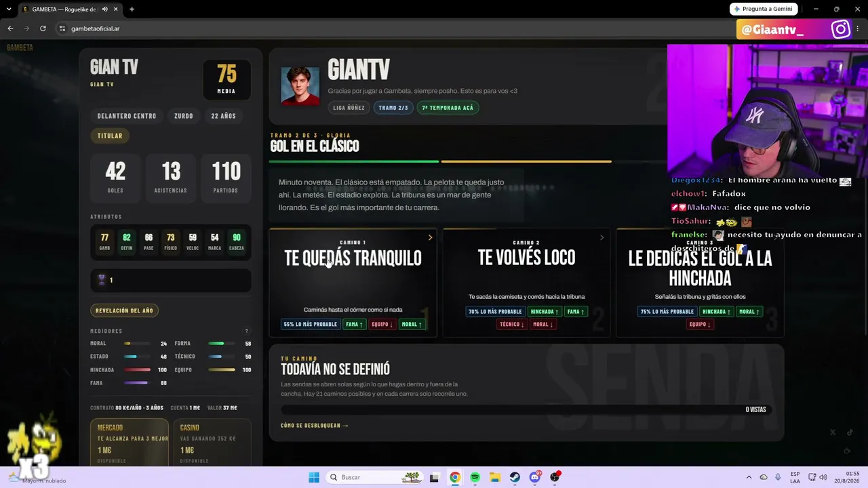Select the 59 VELOC attribute

(193, 242)
